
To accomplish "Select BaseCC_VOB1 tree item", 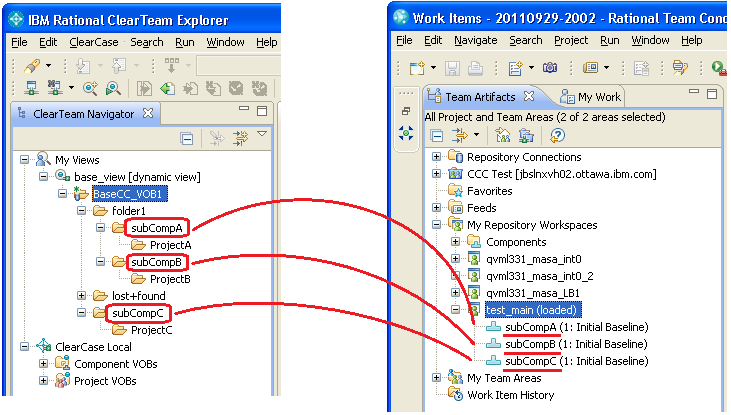I will [x=129, y=194].
